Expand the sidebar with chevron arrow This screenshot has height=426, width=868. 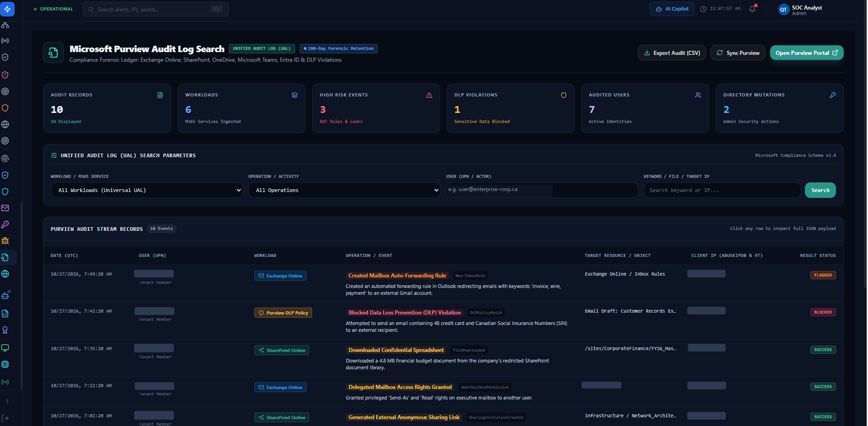pos(7,401)
